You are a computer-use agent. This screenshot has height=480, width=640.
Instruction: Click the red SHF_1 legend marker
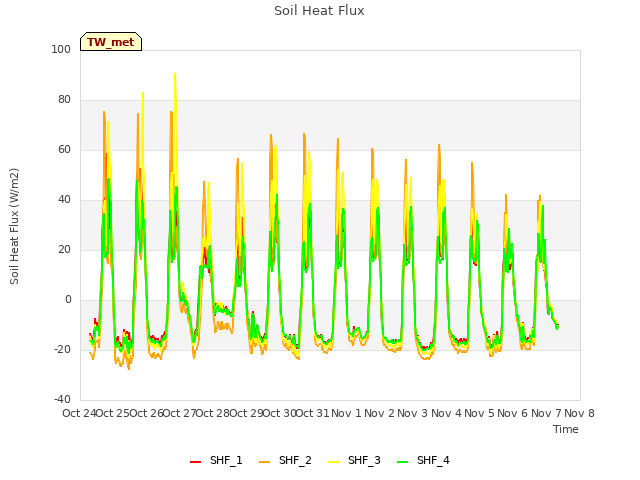196,462
